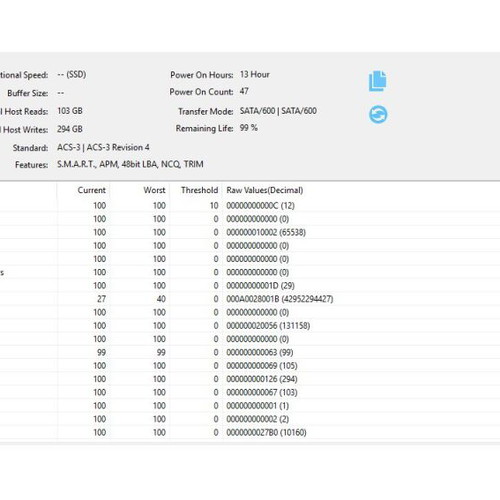Click the 'Remaining Life:' label
This screenshot has height=500, width=500.
tap(204, 128)
